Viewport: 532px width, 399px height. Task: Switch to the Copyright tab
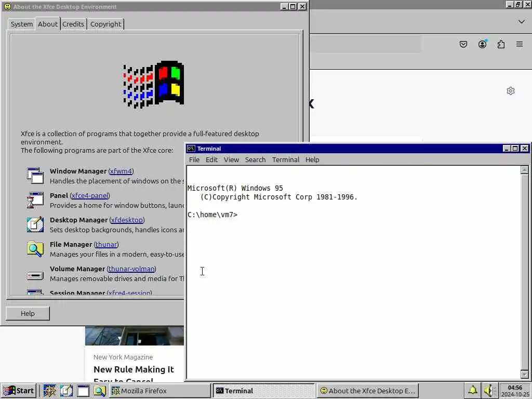pyautogui.click(x=105, y=24)
